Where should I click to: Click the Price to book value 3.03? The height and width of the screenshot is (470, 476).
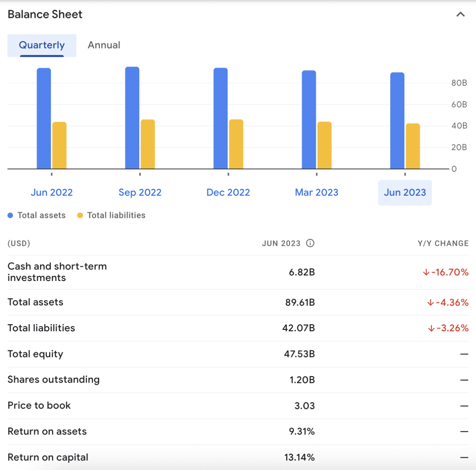[x=304, y=405]
